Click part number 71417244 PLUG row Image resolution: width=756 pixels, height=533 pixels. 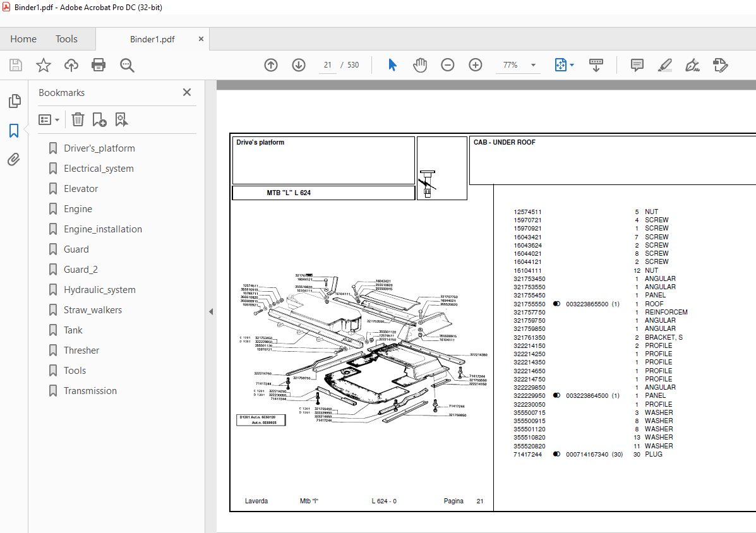click(x=588, y=455)
